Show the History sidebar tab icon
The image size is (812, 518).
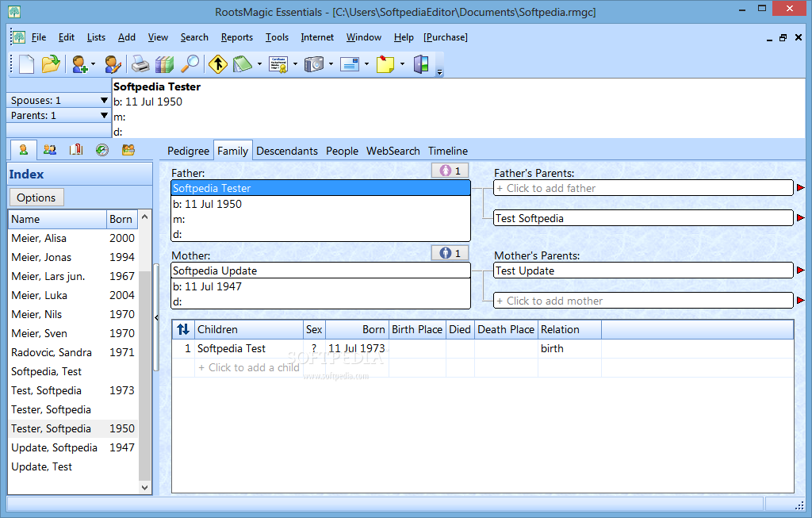(102, 150)
